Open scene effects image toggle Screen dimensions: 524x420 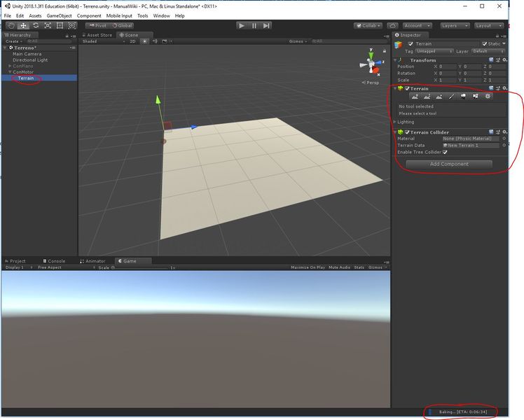[x=165, y=41]
